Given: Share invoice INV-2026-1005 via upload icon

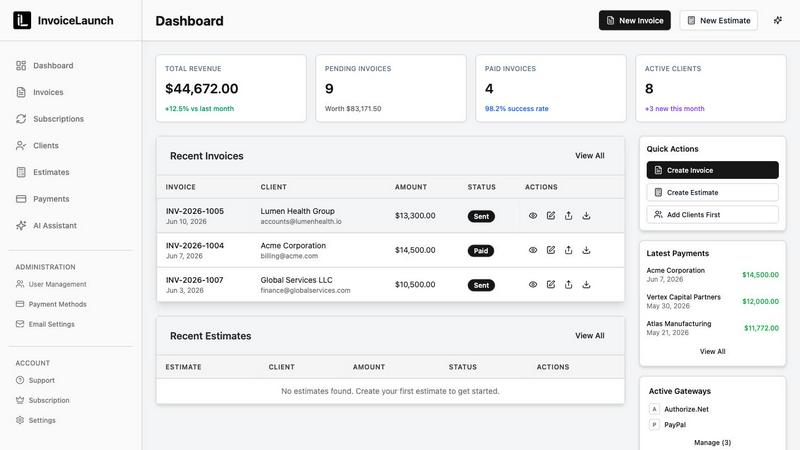Looking at the screenshot, I should (568, 216).
